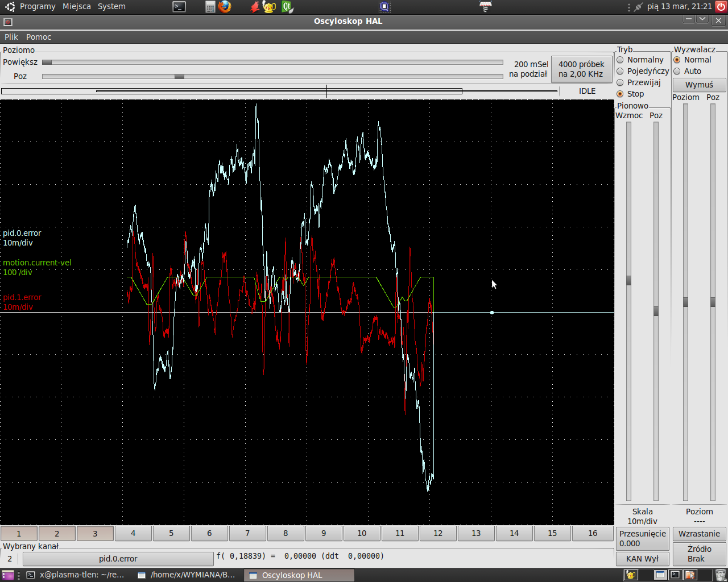Image resolution: width=728 pixels, height=582 pixels.
Task: Open red arrow launcher in top panel
Action: point(255,7)
